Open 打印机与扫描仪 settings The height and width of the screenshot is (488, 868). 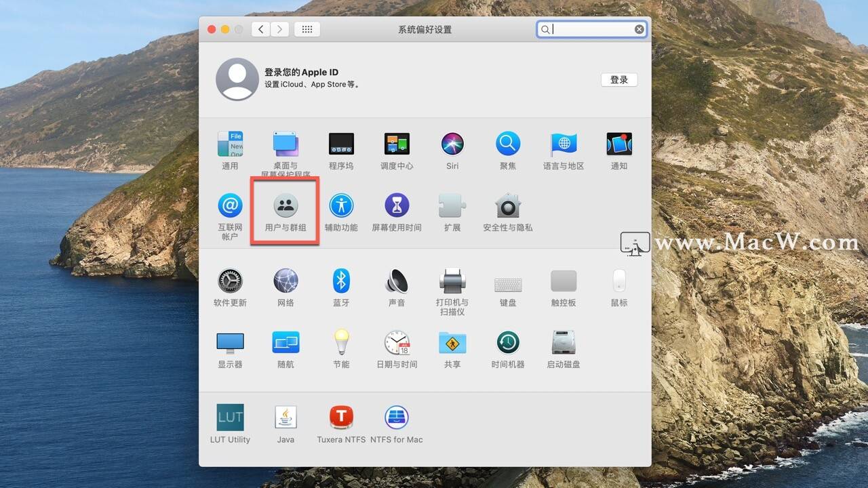coord(452,282)
